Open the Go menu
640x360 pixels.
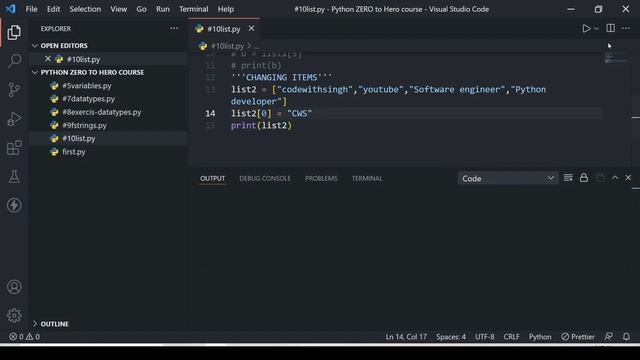pyautogui.click(x=141, y=9)
